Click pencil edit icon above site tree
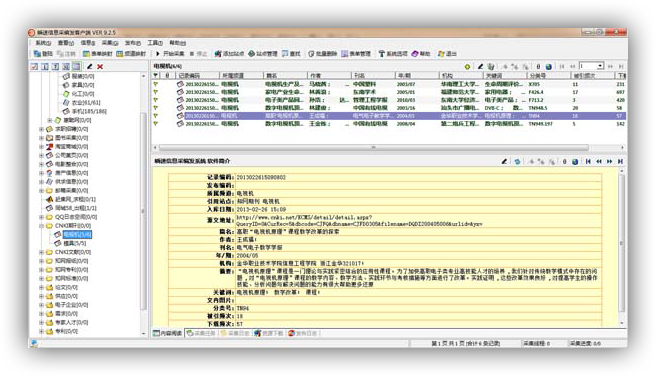Viewport: 656px width, 376px height. coord(90,67)
